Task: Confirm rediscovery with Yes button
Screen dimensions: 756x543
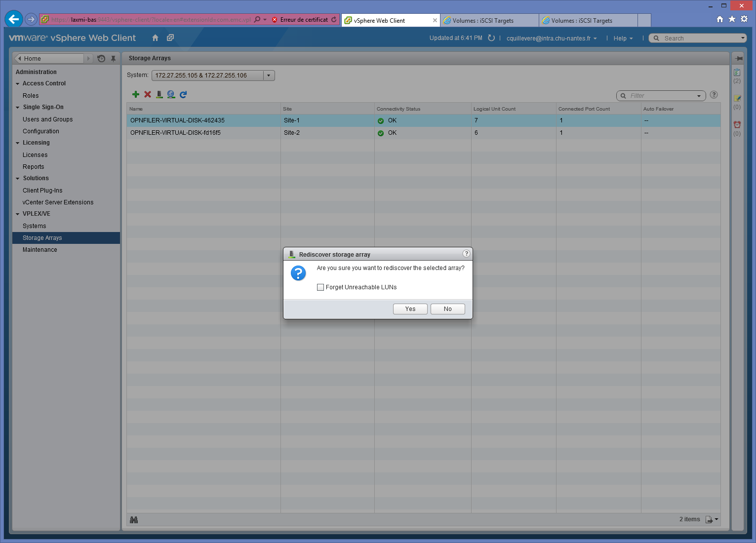Action: point(410,309)
